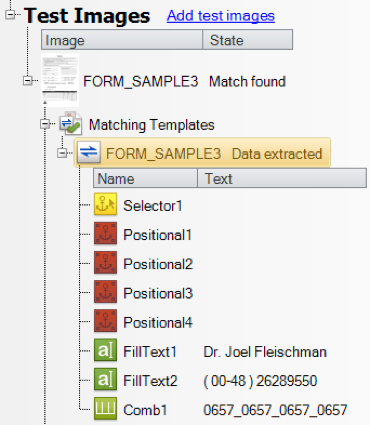Click the FillText2 green text icon
The height and width of the screenshot is (425, 370).
(105, 379)
